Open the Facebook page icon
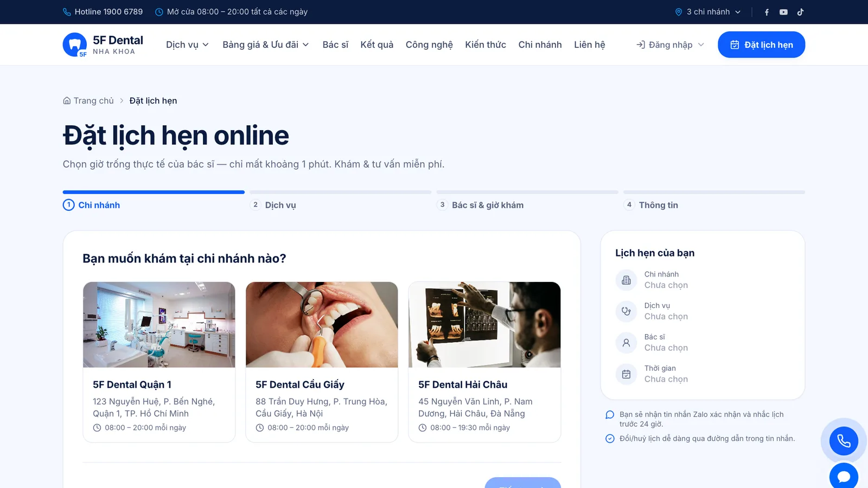 click(x=767, y=12)
